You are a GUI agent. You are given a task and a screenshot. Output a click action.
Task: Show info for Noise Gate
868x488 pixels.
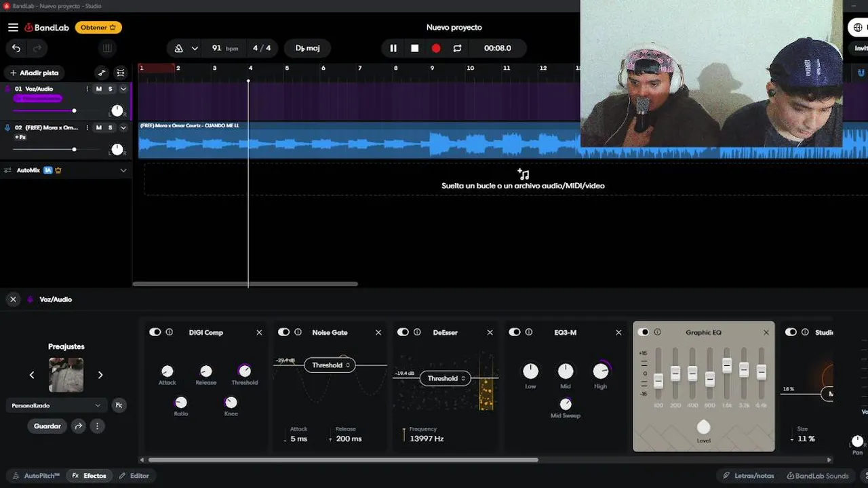[x=298, y=332]
